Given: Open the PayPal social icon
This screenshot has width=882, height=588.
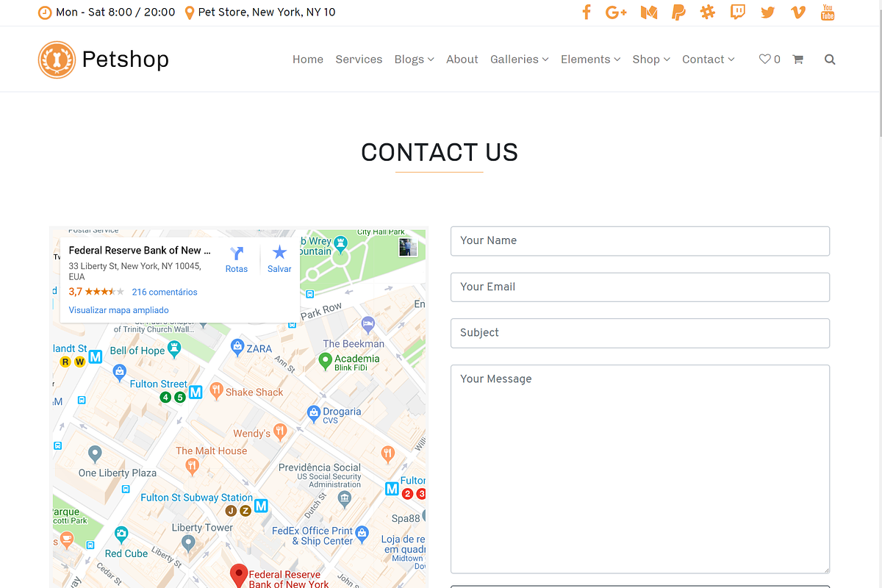Looking at the screenshot, I should pyautogui.click(x=678, y=12).
